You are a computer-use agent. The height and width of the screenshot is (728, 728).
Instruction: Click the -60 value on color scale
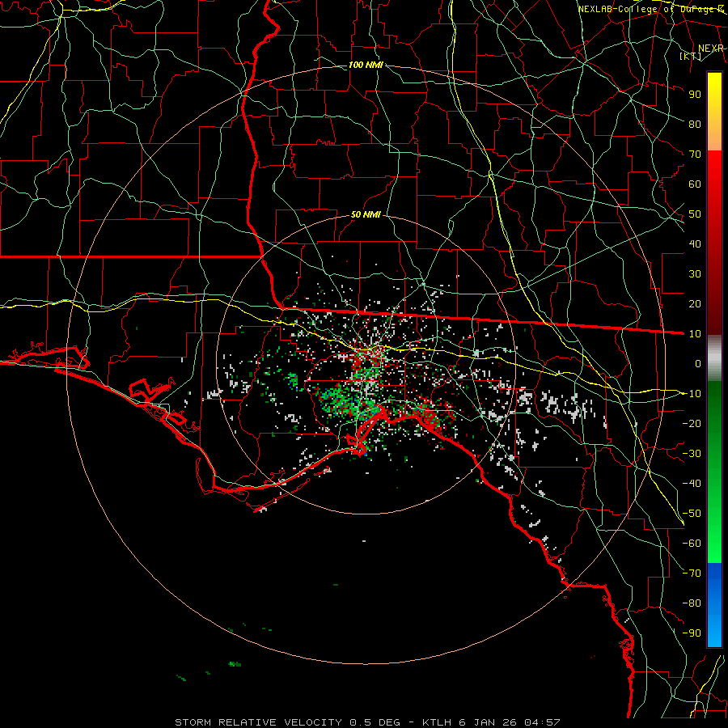point(692,544)
